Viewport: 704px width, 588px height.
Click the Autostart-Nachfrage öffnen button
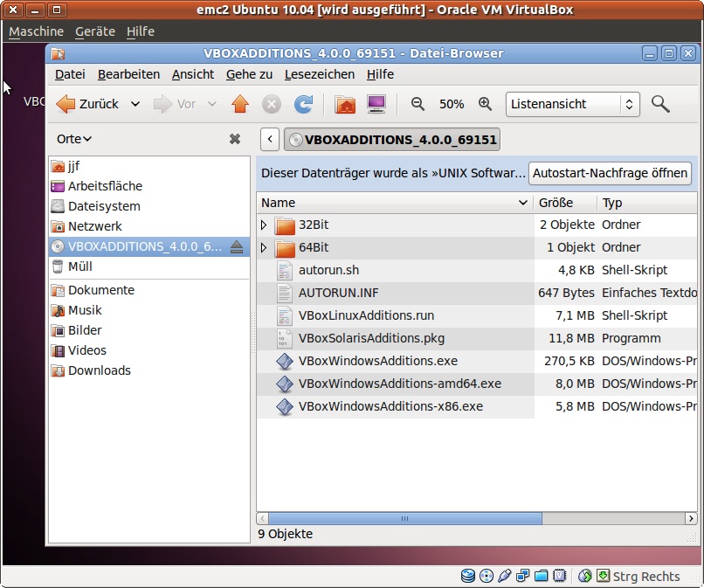pyautogui.click(x=610, y=173)
